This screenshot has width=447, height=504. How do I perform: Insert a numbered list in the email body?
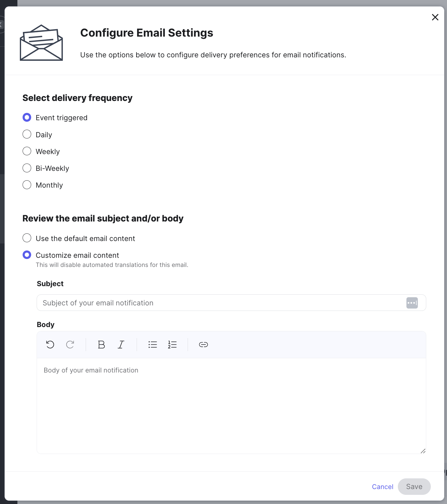coord(172,344)
